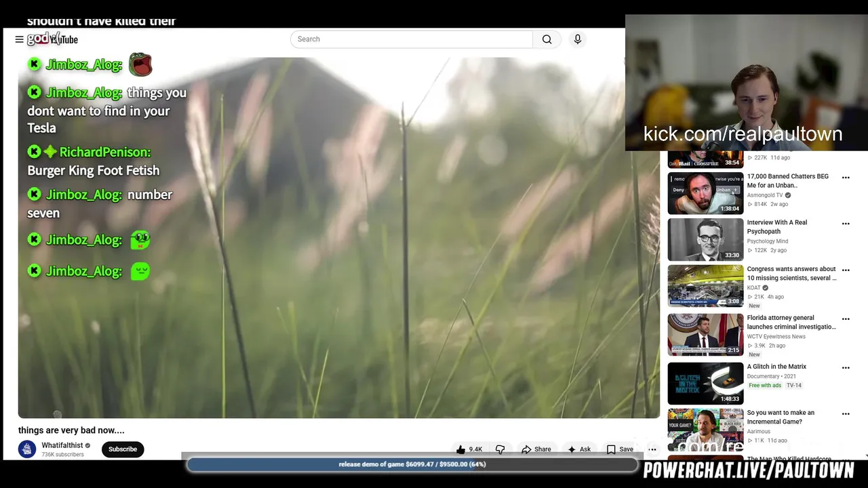The width and height of the screenshot is (868, 488).
Task: Dislike the video with thumbs down
Action: click(x=500, y=449)
